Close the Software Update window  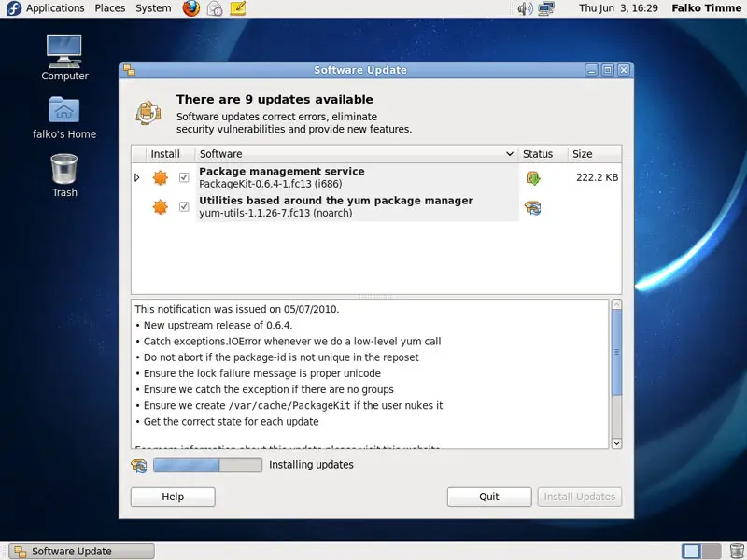point(624,71)
